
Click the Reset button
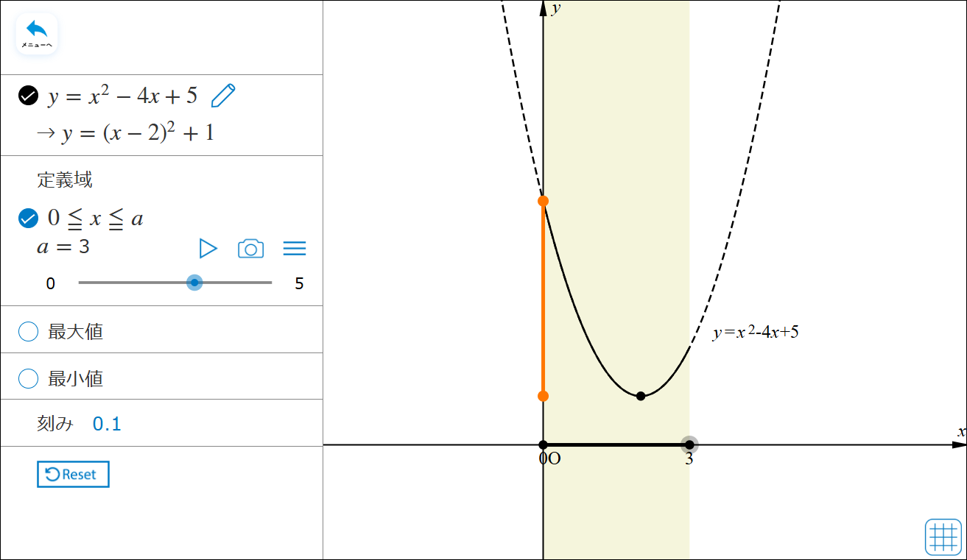tap(73, 475)
